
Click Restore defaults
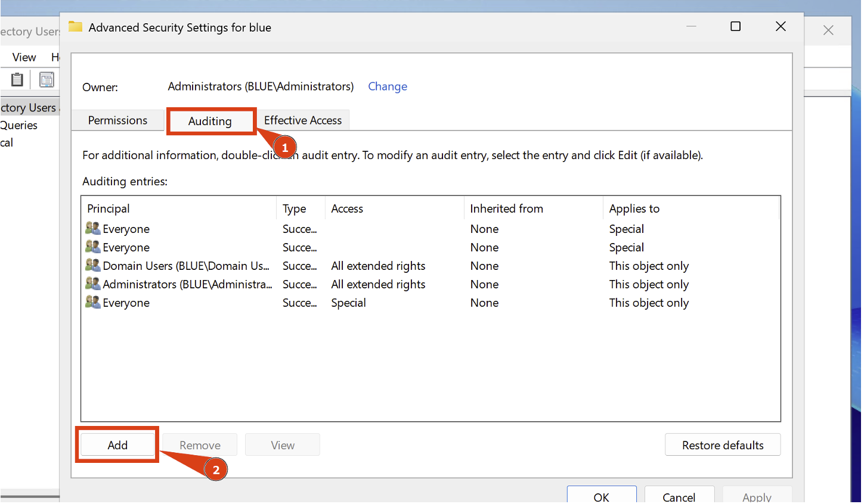(x=723, y=444)
